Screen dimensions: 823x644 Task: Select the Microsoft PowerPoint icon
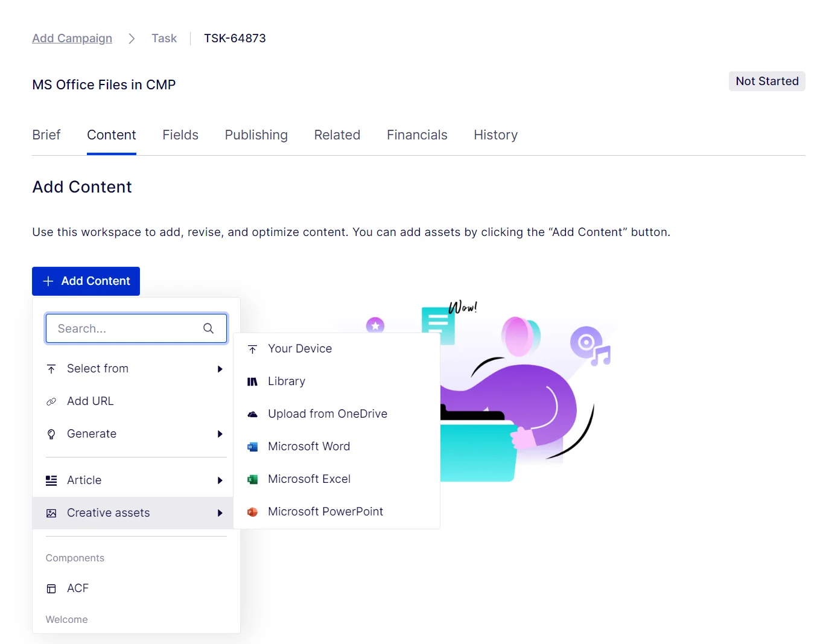click(x=253, y=511)
